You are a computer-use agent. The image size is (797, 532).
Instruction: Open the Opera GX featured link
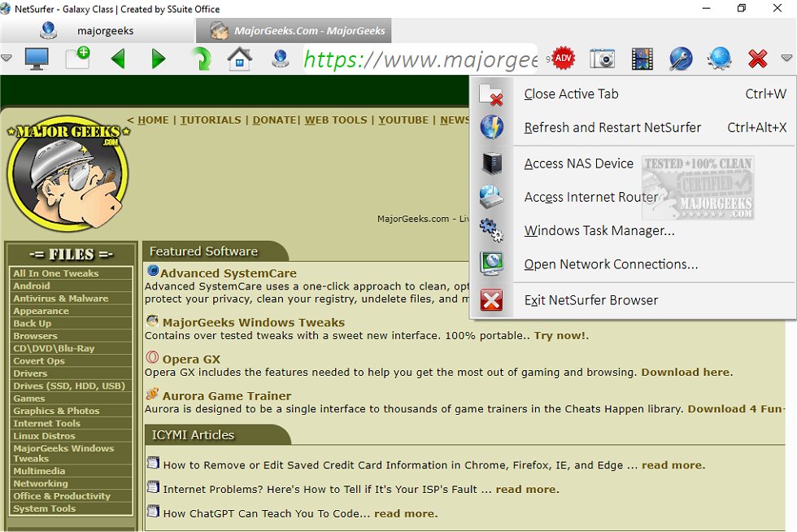click(x=191, y=359)
